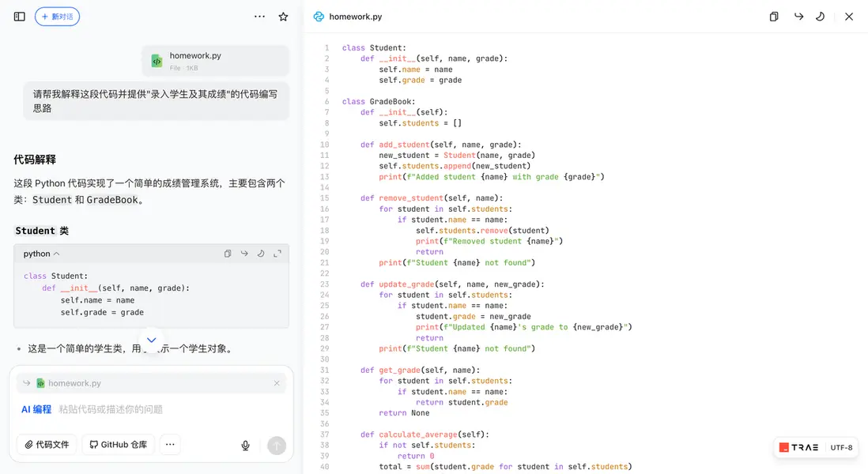This screenshot has height=474, width=868.
Task: Click 'def get_grade' line in viewer
Action: 420,370
